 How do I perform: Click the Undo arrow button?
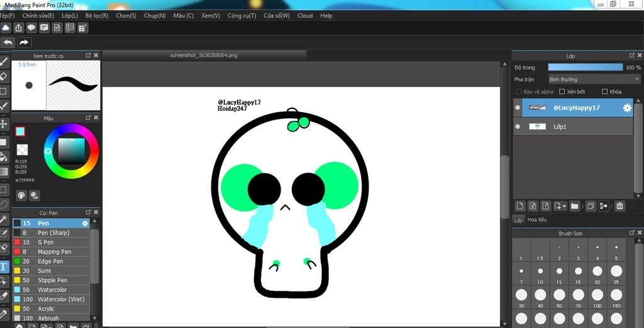[x=8, y=42]
